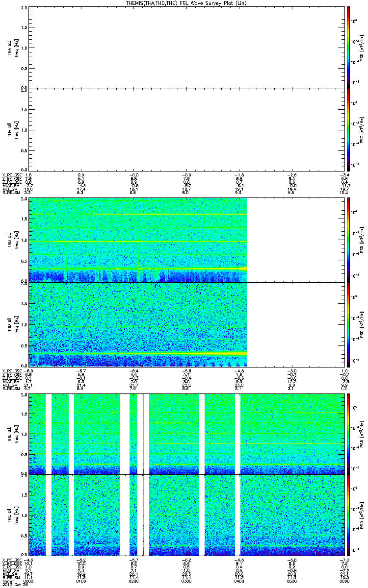Click the X_RE_GSE row label under THE panels
This screenshot has width=368, height=588.
tap(11, 559)
